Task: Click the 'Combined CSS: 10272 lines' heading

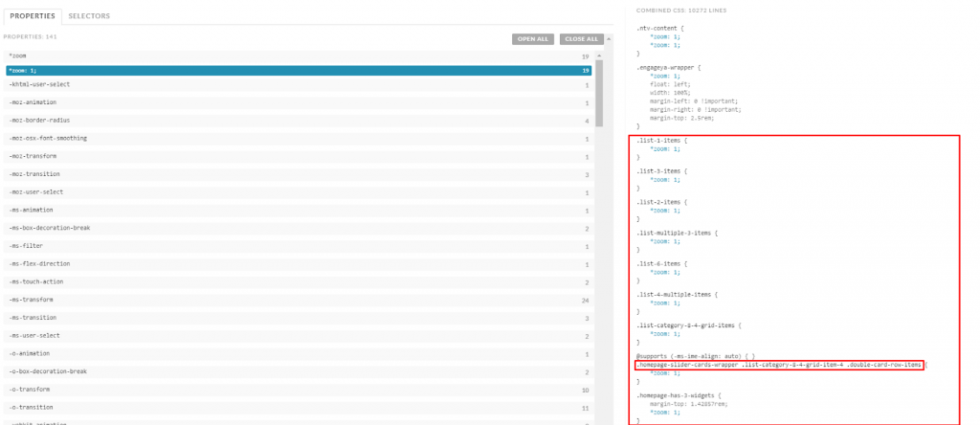Action: pos(681,11)
